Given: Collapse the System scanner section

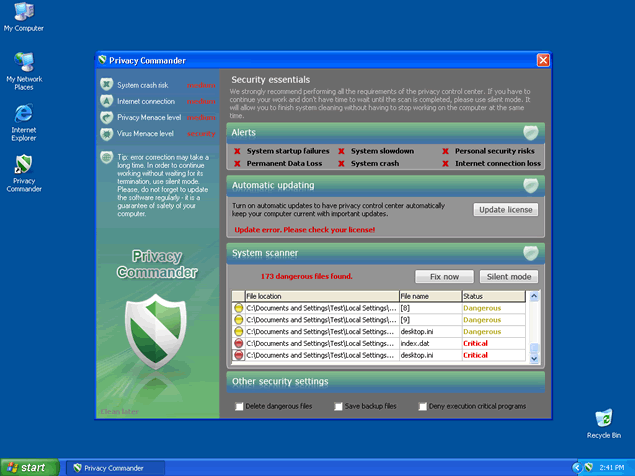Looking at the screenshot, I should [x=531, y=253].
